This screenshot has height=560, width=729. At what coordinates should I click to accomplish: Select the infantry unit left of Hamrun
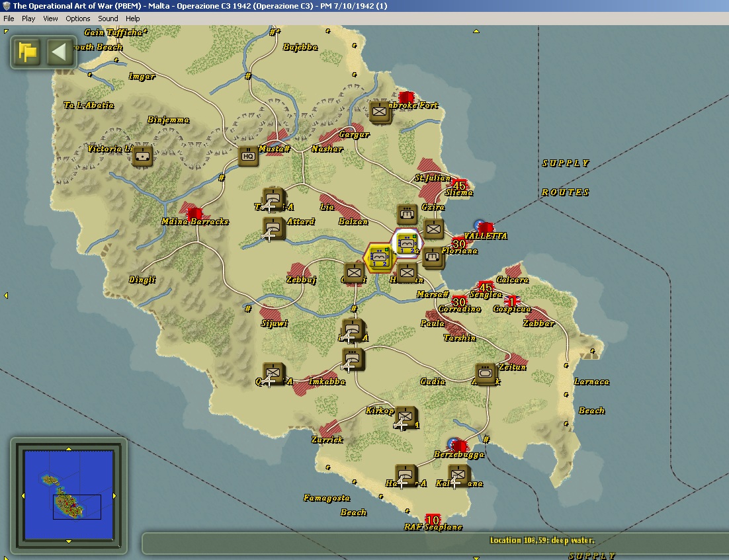(407, 273)
